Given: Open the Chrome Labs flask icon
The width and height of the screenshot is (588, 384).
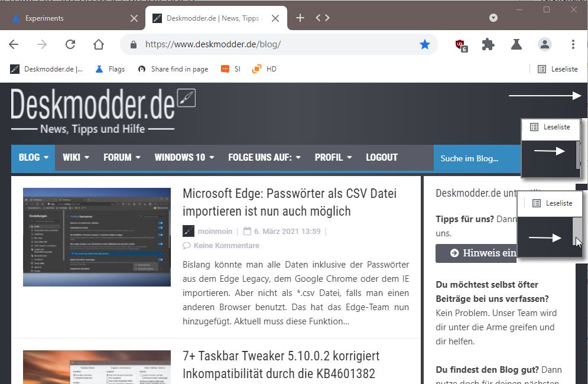Looking at the screenshot, I should click(516, 44).
